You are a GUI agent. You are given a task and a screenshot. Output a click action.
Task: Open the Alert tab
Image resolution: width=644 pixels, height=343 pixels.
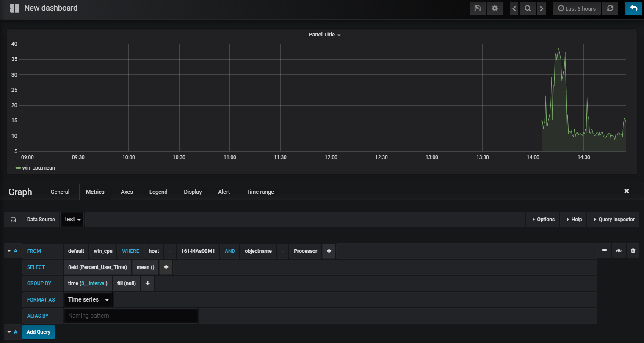pos(224,192)
